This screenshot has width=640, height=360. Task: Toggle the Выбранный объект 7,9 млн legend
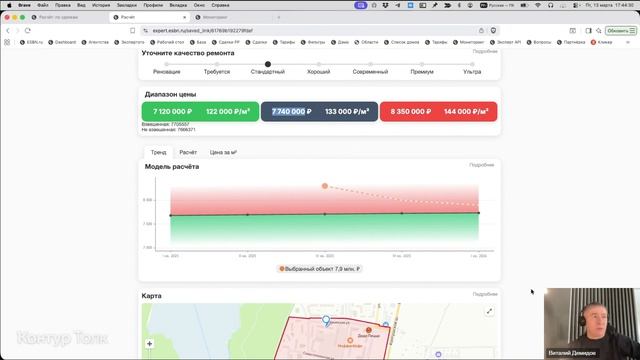320,269
